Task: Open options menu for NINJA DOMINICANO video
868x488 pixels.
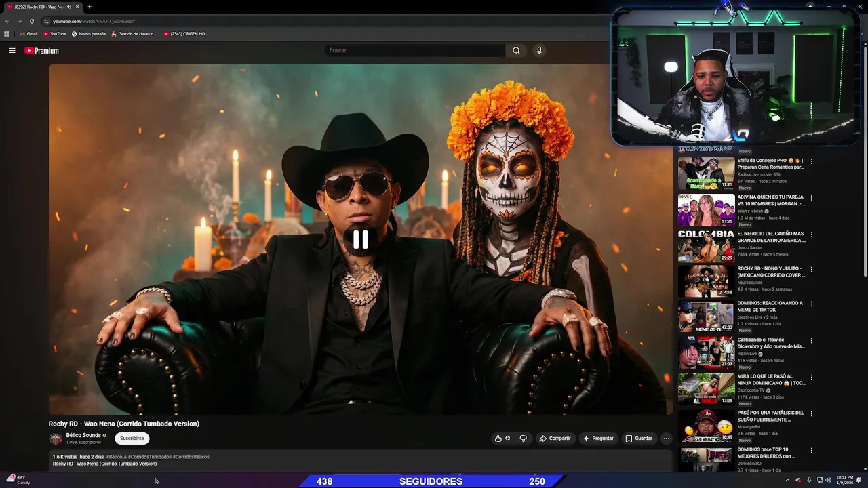Action: pos(811,377)
